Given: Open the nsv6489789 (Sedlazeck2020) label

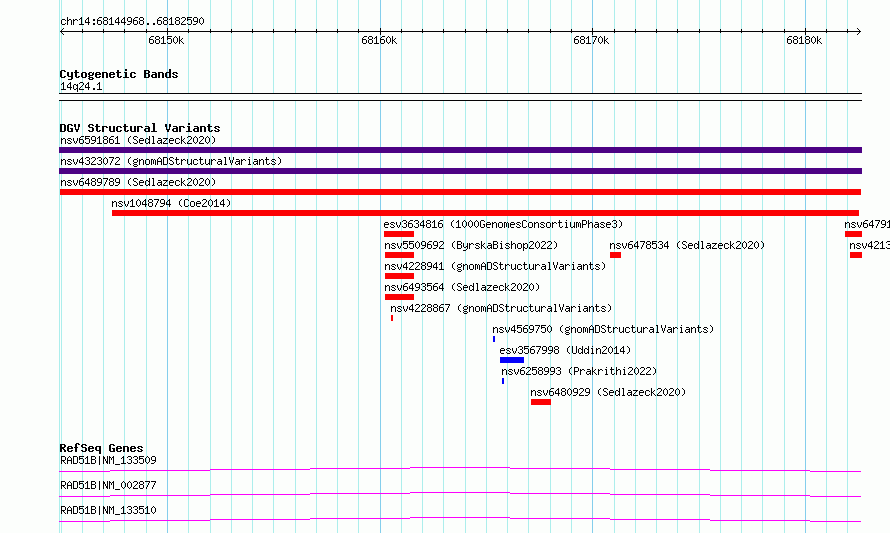Looking at the screenshot, I should (x=138, y=182).
